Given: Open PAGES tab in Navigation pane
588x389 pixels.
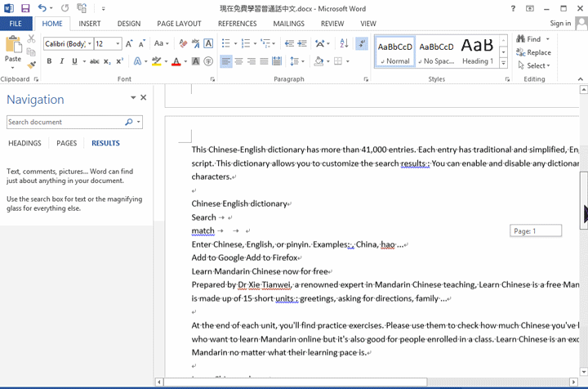Looking at the screenshot, I should coord(66,143).
